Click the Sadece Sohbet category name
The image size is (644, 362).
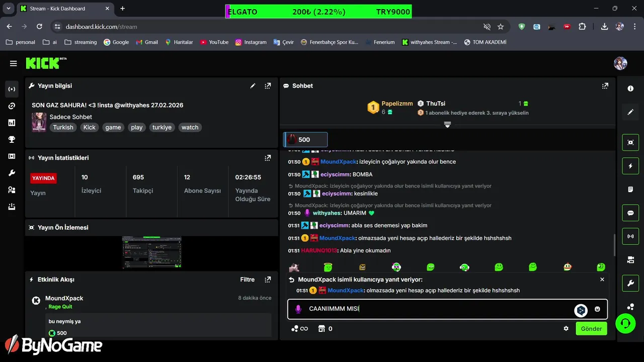click(70, 117)
